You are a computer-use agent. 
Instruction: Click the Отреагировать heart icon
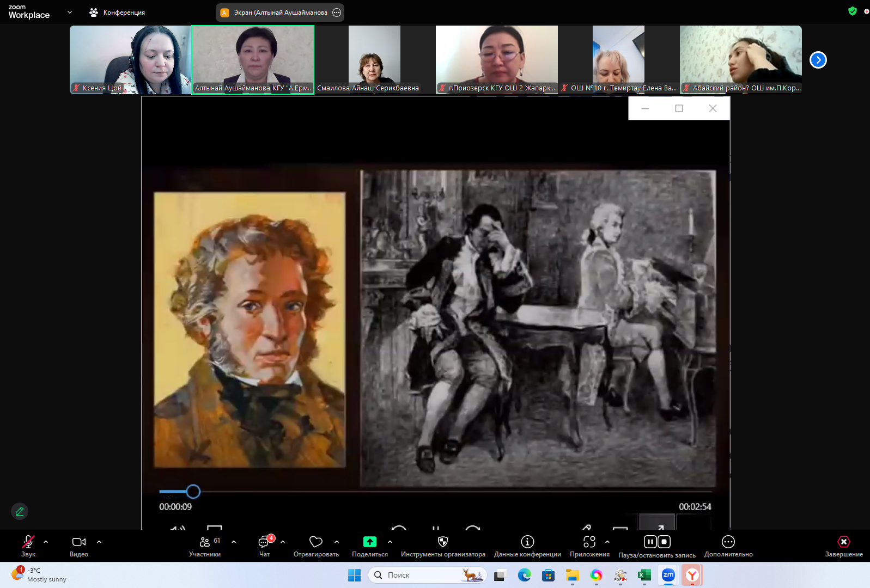coord(316,542)
